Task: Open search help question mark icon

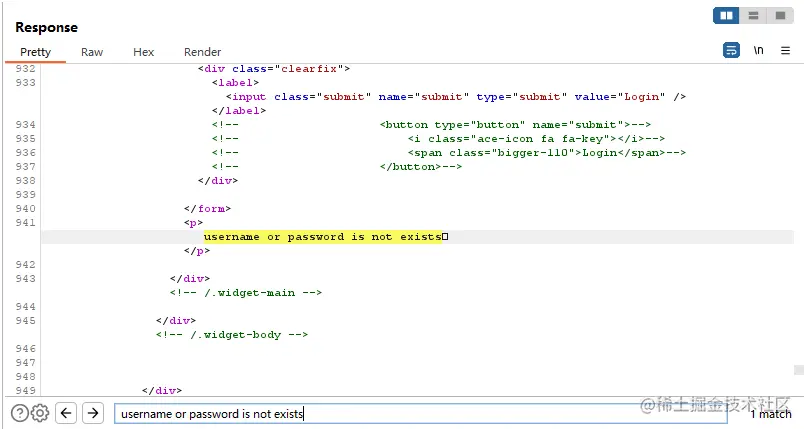Action: 20,413
